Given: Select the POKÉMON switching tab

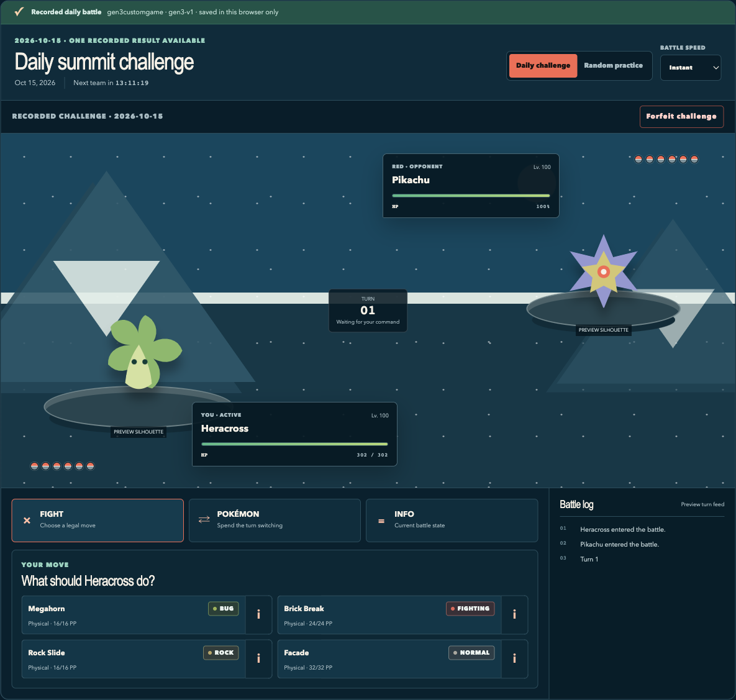Looking at the screenshot, I should point(275,520).
